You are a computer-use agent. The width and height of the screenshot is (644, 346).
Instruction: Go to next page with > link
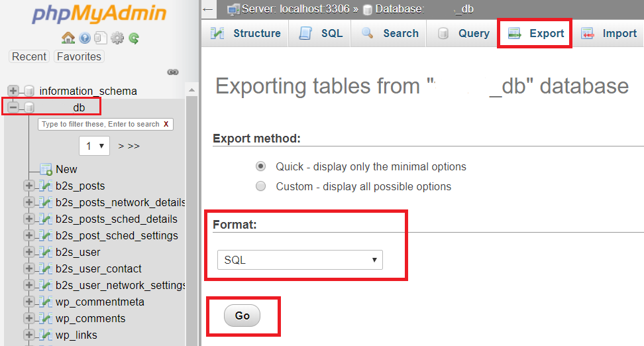(121, 146)
